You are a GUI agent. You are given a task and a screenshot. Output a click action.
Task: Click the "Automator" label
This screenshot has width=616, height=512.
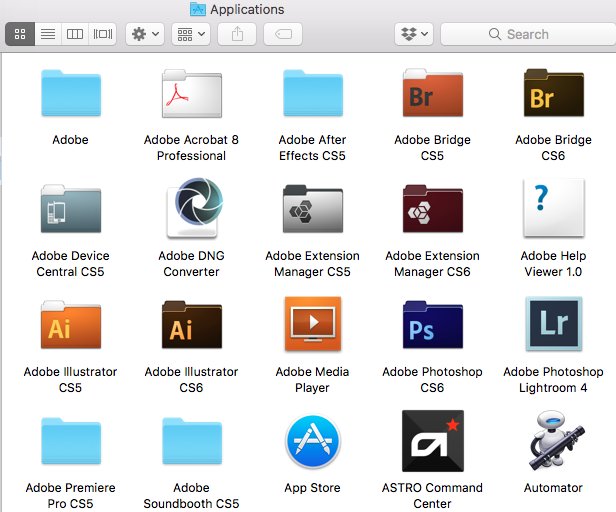[554, 488]
